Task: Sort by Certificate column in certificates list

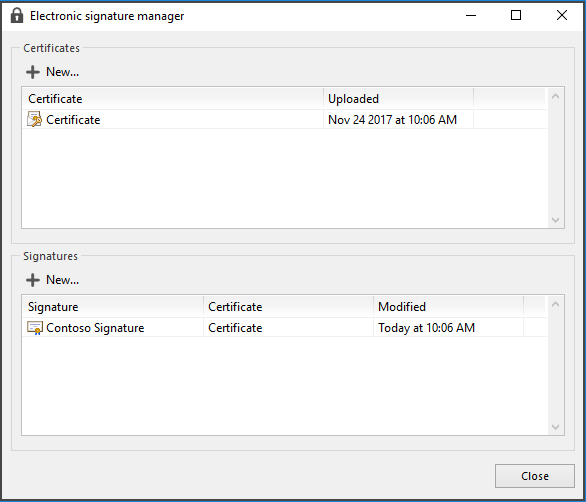Action: (172, 99)
